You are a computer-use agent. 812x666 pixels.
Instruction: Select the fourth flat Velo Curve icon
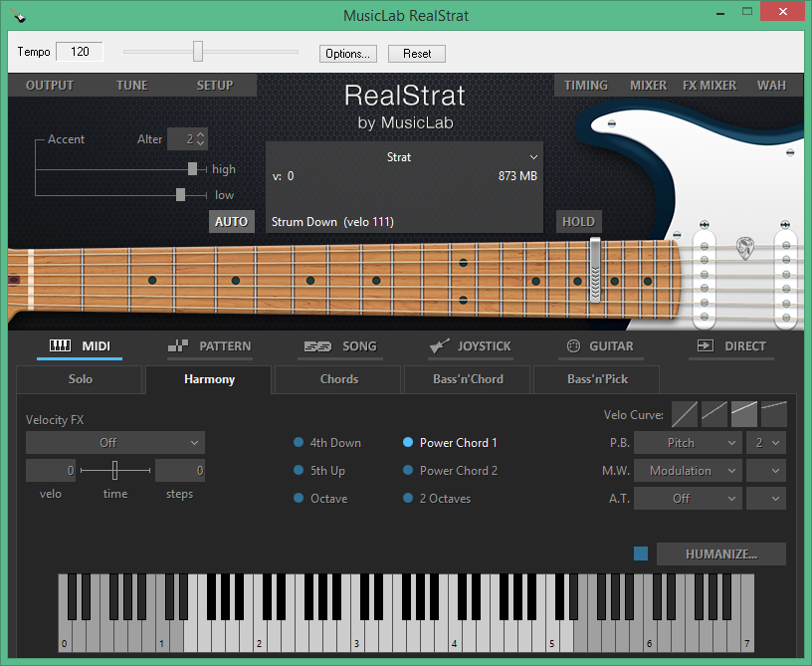(774, 414)
